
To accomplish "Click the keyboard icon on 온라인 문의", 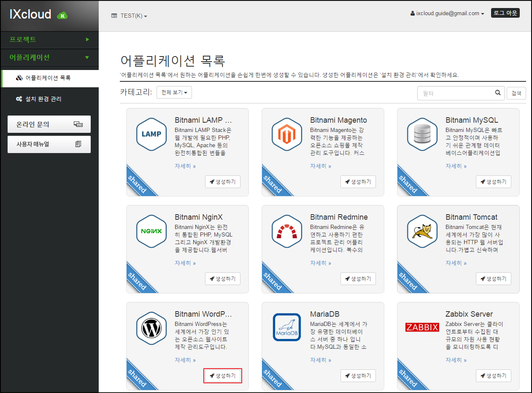I will click(x=78, y=124).
